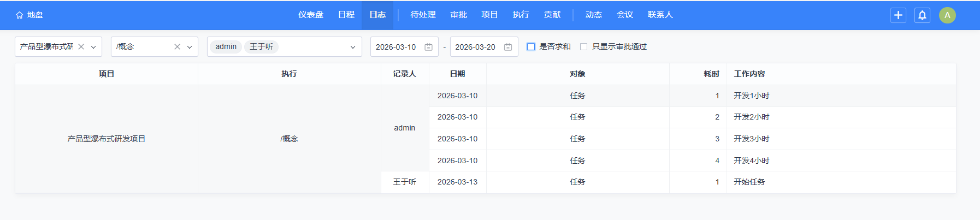980x220 pixels.
Task: Check the 只显示审批通过 checkbox
Action: (583, 47)
